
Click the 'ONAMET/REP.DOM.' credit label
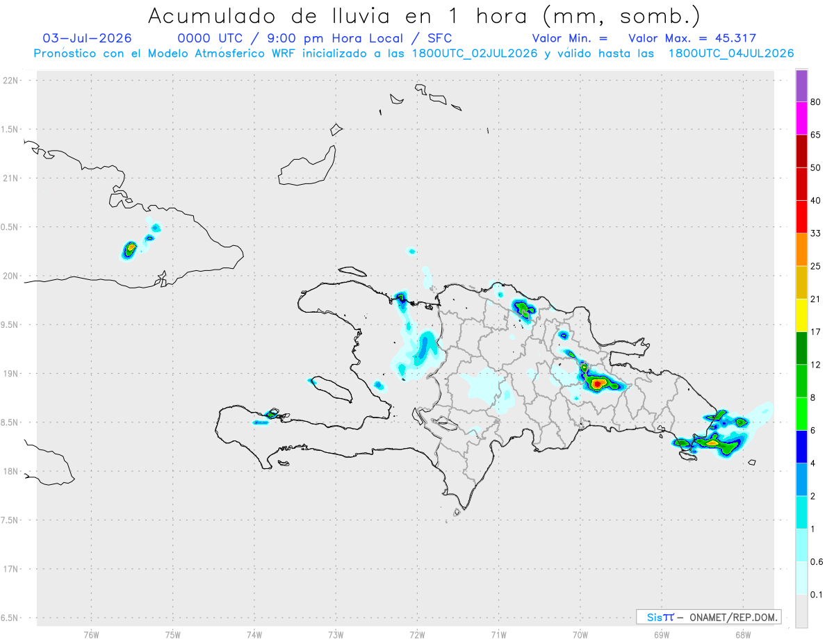click(x=733, y=617)
